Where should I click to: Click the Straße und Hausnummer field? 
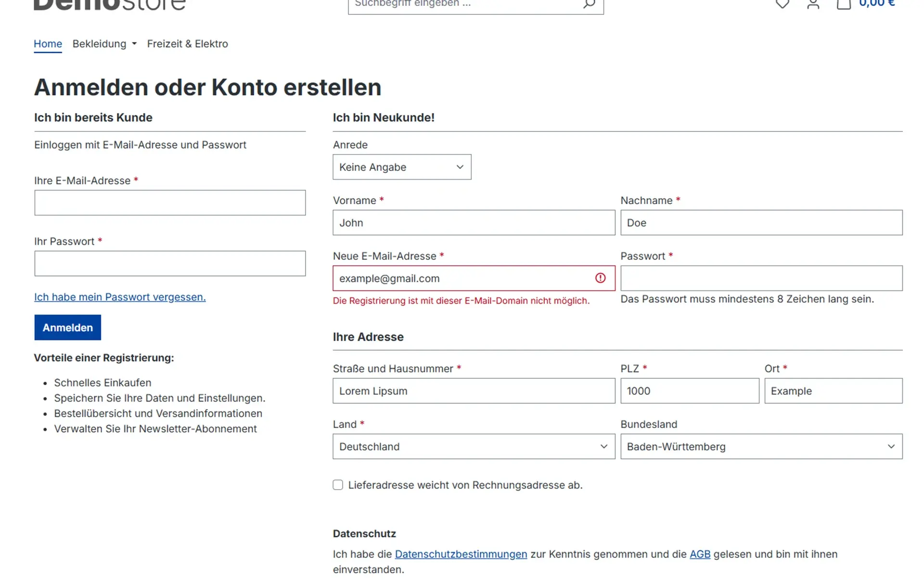pyautogui.click(x=474, y=390)
